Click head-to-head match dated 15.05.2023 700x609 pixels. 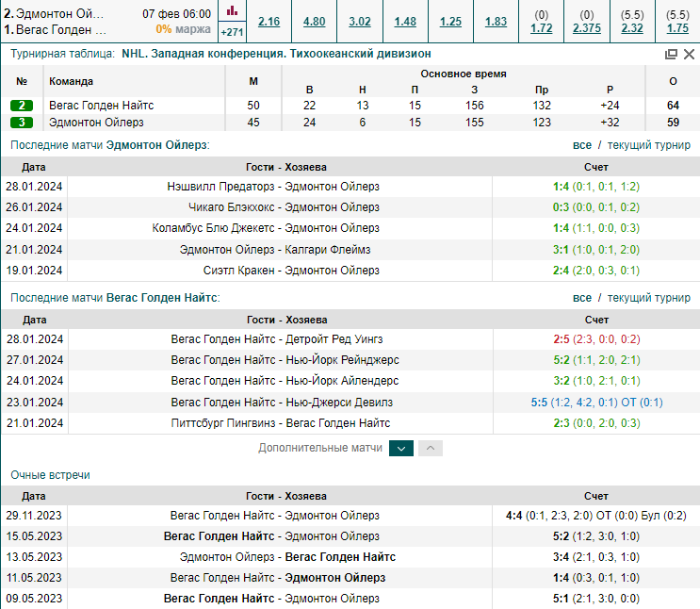point(350,536)
